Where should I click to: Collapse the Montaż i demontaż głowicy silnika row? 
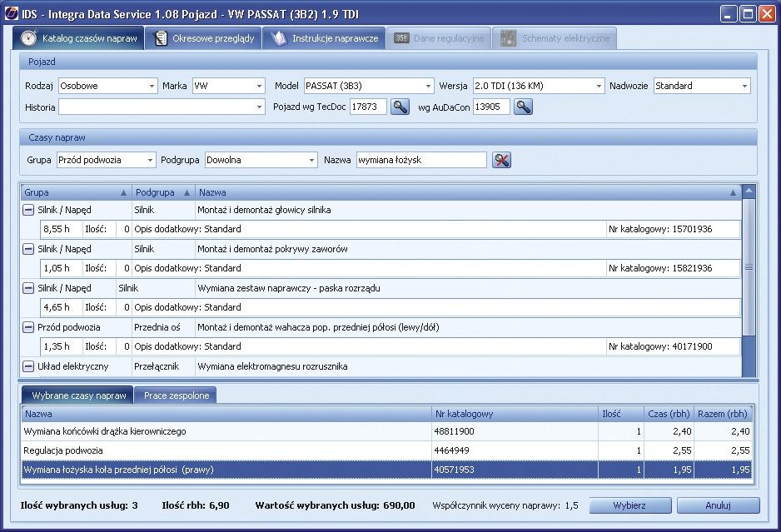tap(28, 210)
